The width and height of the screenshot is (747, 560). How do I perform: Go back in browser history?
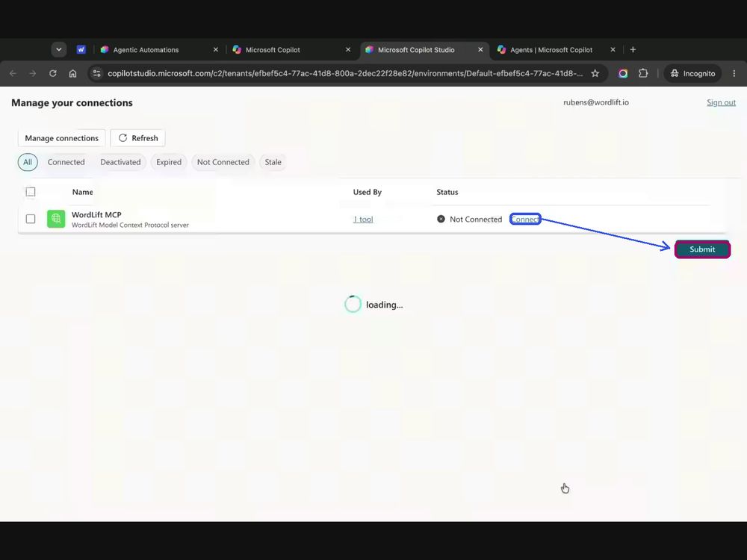pos(13,73)
